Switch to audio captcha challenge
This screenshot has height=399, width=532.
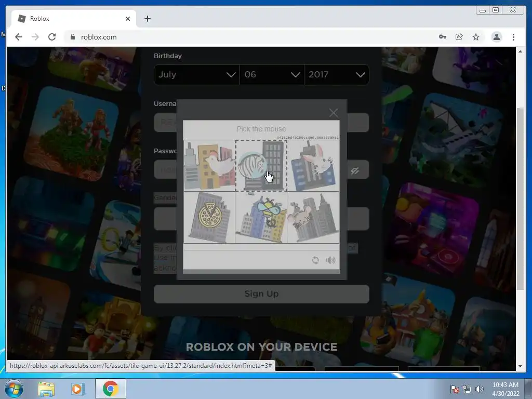pos(330,260)
